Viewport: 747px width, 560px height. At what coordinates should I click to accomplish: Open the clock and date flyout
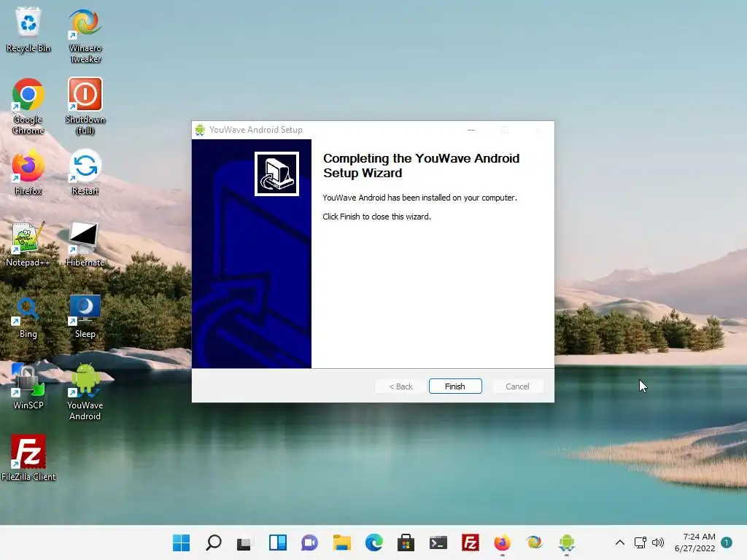tap(695, 542)
